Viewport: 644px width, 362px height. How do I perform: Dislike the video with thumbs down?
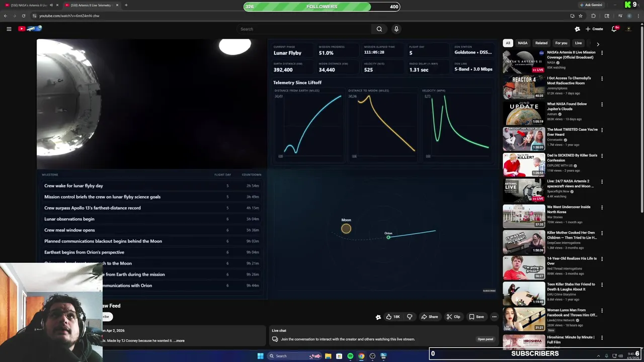pyautogui.click(x=410, y=317)
